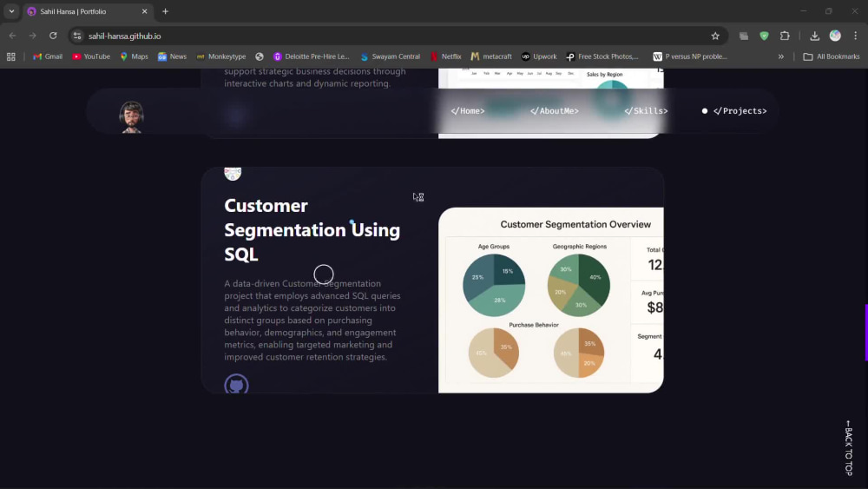Open a new browser tab
This screenshot has width=868, height=489.
pos(165,11)
